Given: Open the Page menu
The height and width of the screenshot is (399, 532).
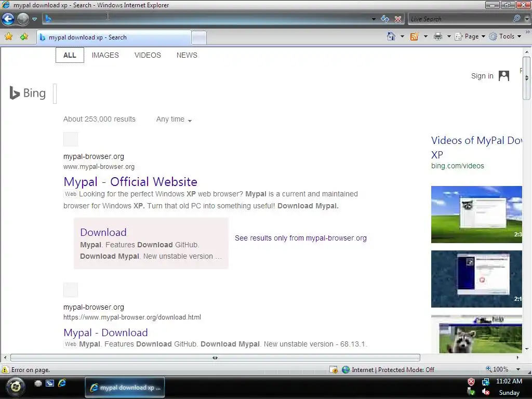Looking at the screenshot, I should (x=470, y=36).
